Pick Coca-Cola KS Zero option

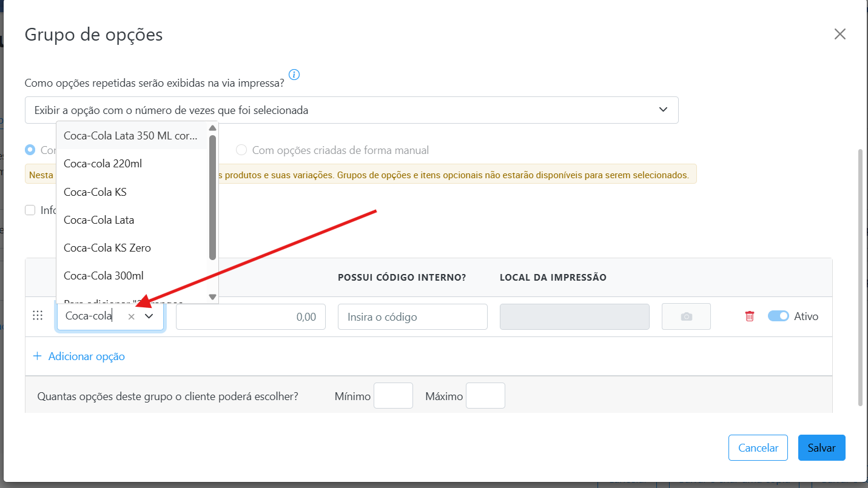tap(107, 247)
